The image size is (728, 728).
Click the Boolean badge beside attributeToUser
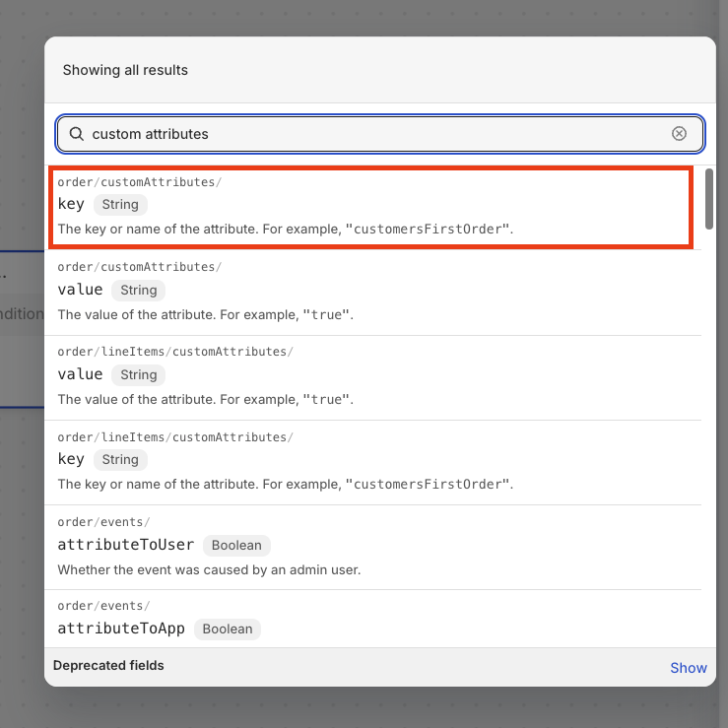click(236, 545)
